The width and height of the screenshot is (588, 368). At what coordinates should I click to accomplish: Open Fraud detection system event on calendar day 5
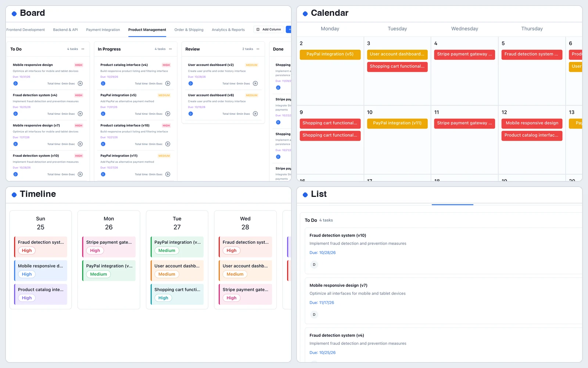(532, 54)
